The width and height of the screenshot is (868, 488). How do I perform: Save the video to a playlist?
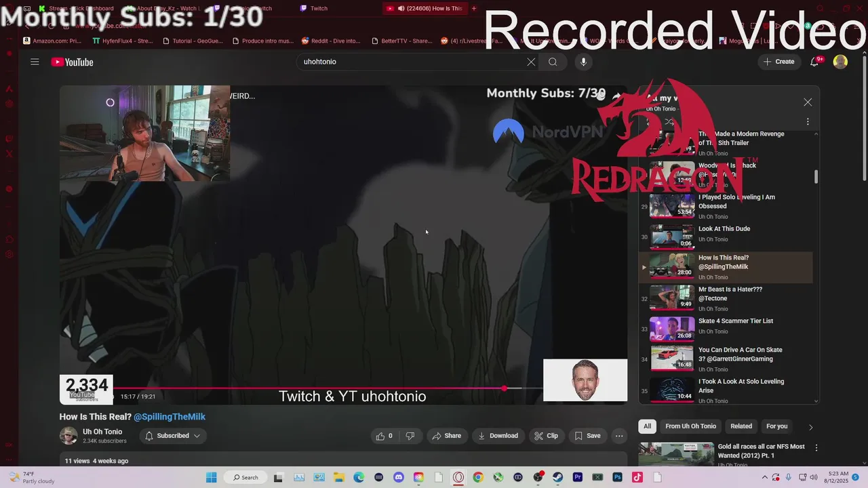pos(587,436)
